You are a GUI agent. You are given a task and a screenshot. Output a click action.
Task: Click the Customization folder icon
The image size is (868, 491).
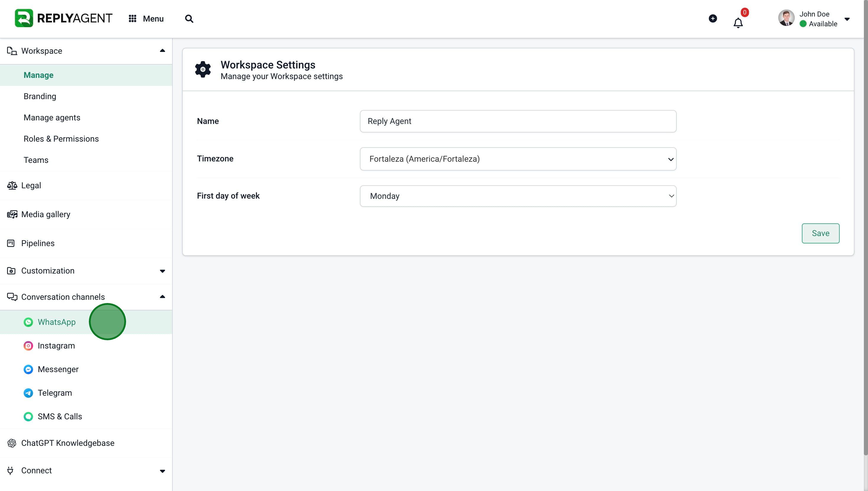11,271
